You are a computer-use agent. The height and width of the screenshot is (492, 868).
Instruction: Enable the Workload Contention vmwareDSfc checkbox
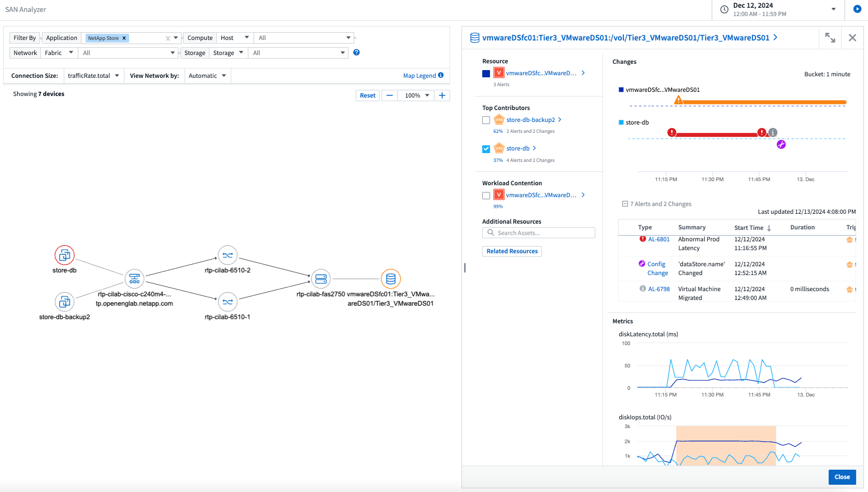486,195
